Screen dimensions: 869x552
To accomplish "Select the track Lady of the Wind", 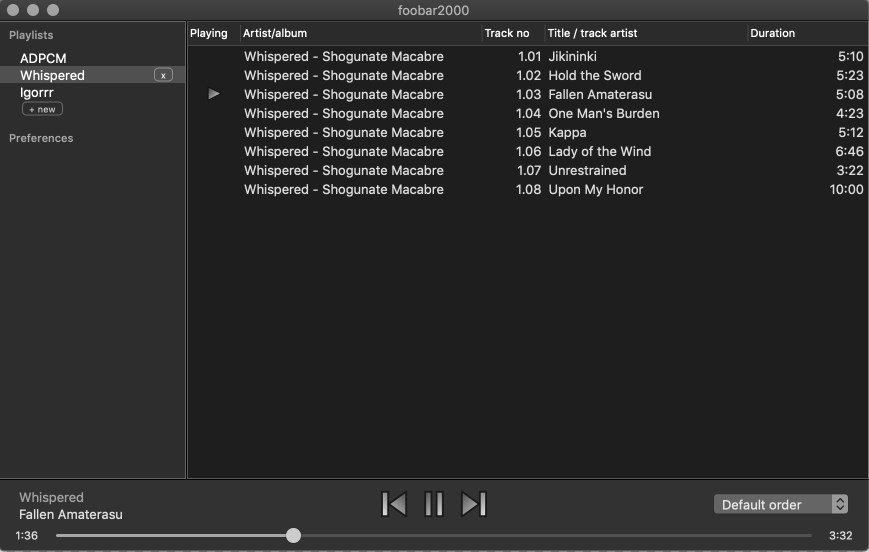I will (x=600, y=151).
